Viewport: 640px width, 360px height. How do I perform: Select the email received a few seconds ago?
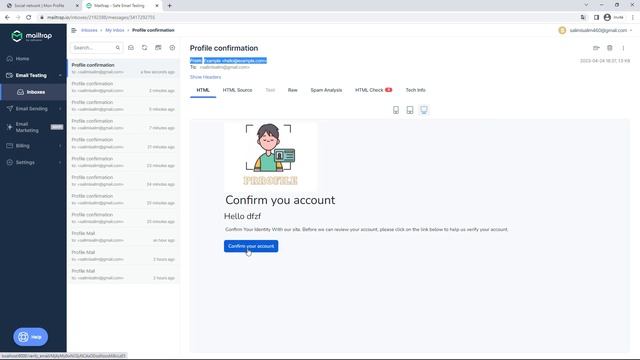(x=123, y=68)
